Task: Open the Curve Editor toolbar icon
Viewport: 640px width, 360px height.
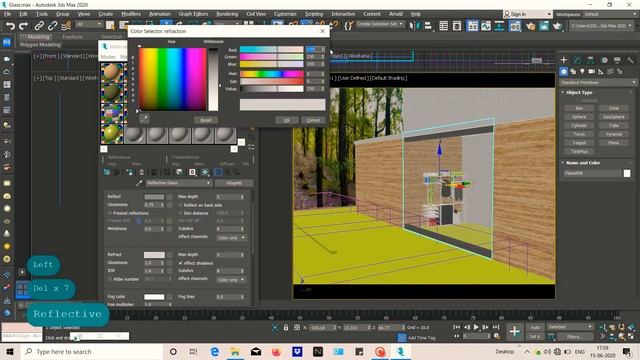Action: [x=486, y=26]
